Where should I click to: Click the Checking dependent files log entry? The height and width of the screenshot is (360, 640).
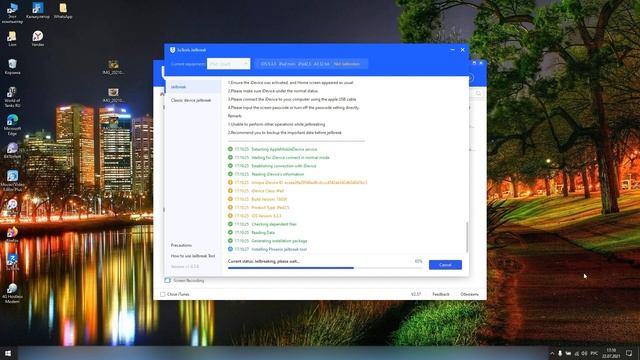click(262, 224)
